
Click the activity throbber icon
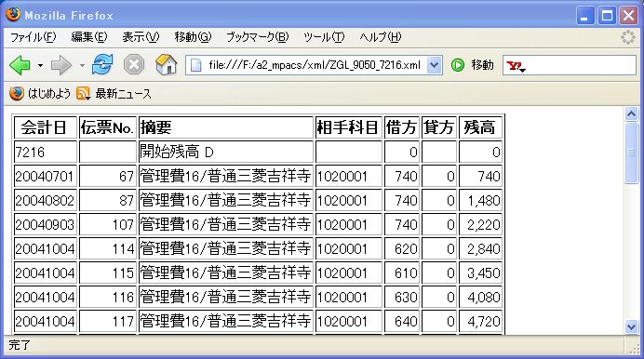(x=627, y=37)
